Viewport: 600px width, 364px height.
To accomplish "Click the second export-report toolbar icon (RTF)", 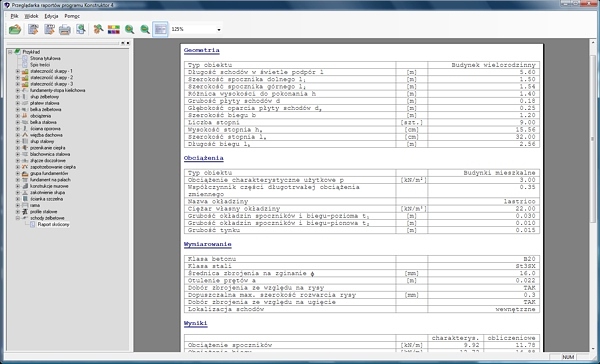I will (x=49, y=29).
